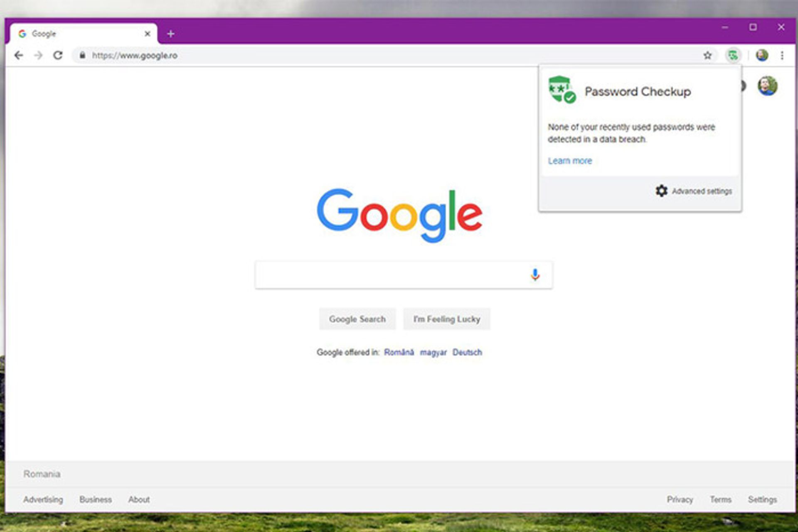Switch language to magyar
This screenshot has height=532, width=798.
pyautogui.click(x=433, y=352)
